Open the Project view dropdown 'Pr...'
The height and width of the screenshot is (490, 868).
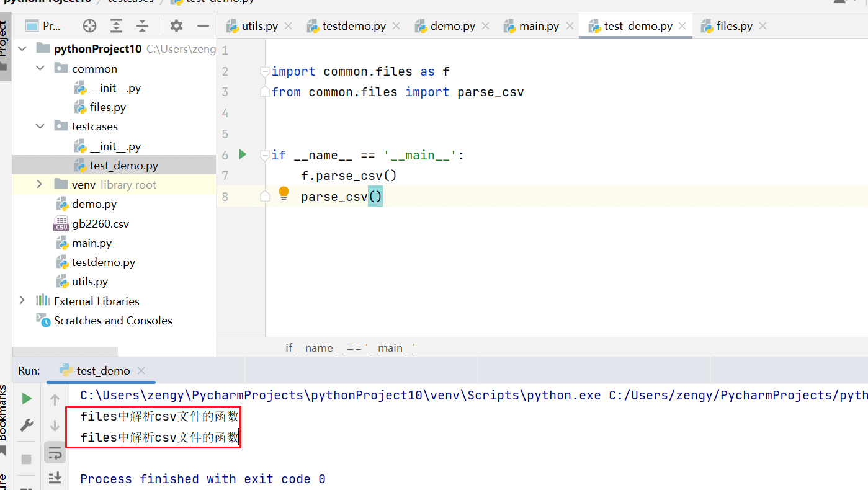pos(43,26)
